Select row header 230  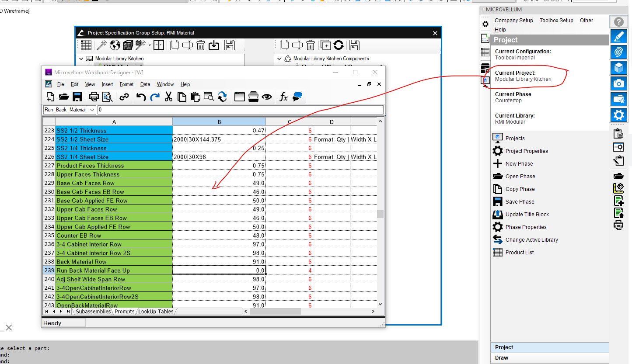point(49,192)
